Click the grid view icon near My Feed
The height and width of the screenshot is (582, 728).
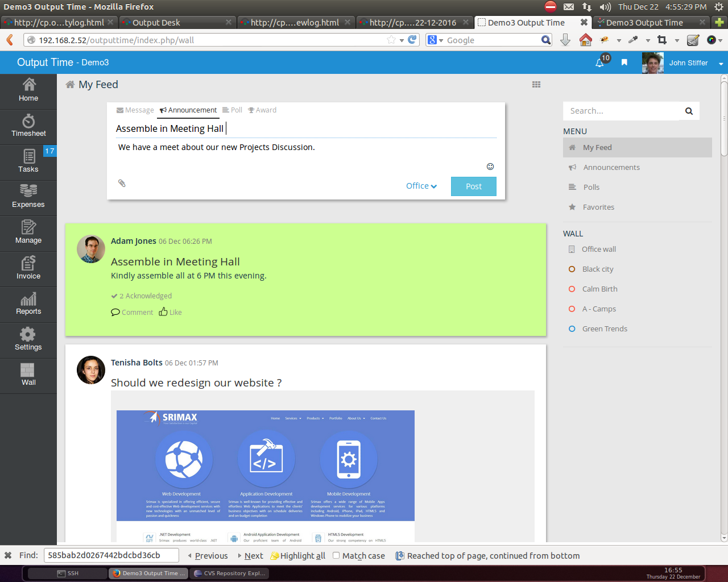click(536, 84)
